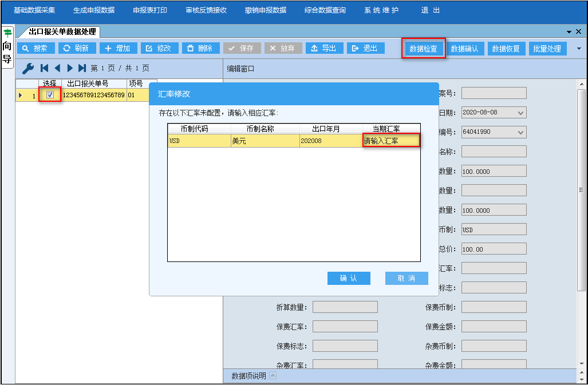Click the wrench settings icon
Image resolution: width=588 pixels, height=385 pixels.
[x=27, y=69]
